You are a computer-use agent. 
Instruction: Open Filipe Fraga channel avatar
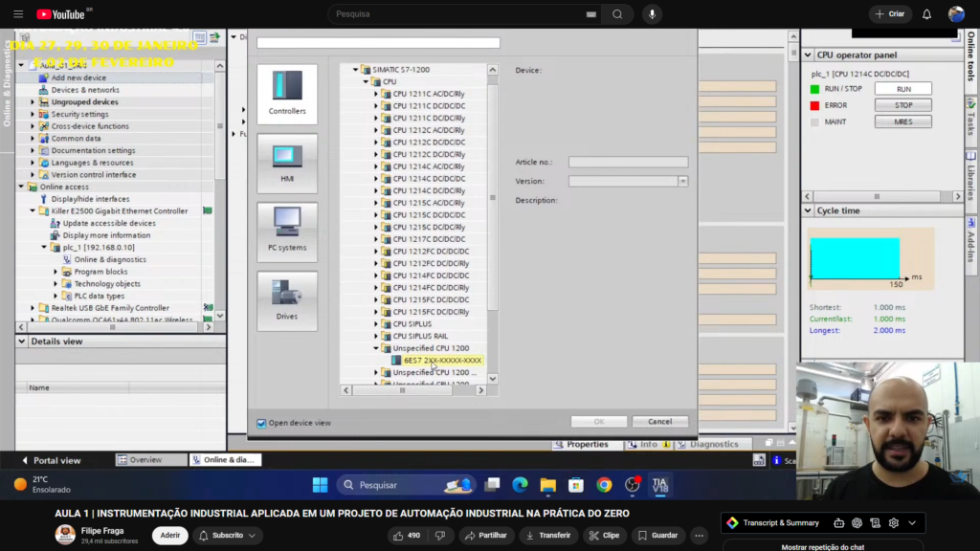coord(65,535)
